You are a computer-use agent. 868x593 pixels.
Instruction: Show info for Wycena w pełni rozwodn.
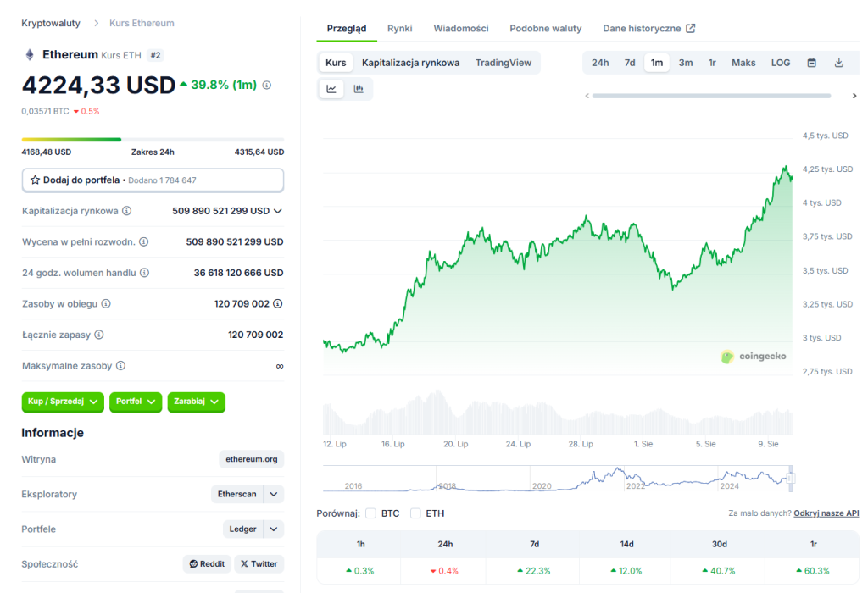(x=144, y=241)
